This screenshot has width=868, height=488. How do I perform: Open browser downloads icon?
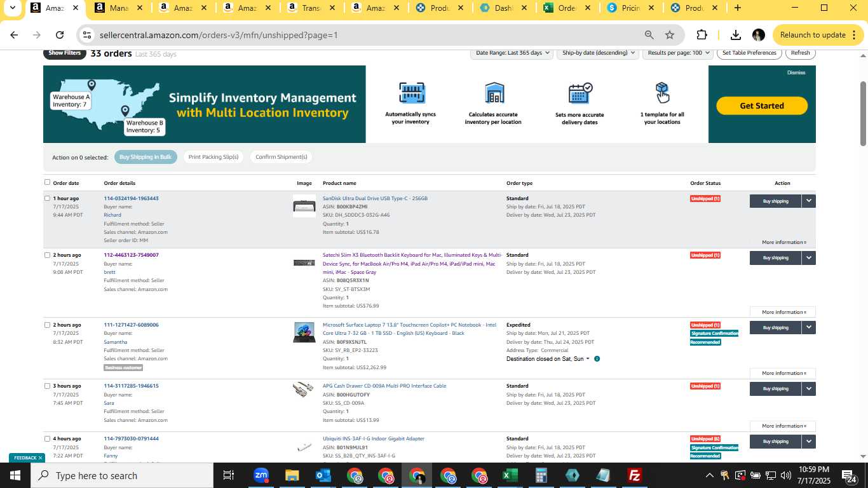pyautogui.click(x=735, y=35)
